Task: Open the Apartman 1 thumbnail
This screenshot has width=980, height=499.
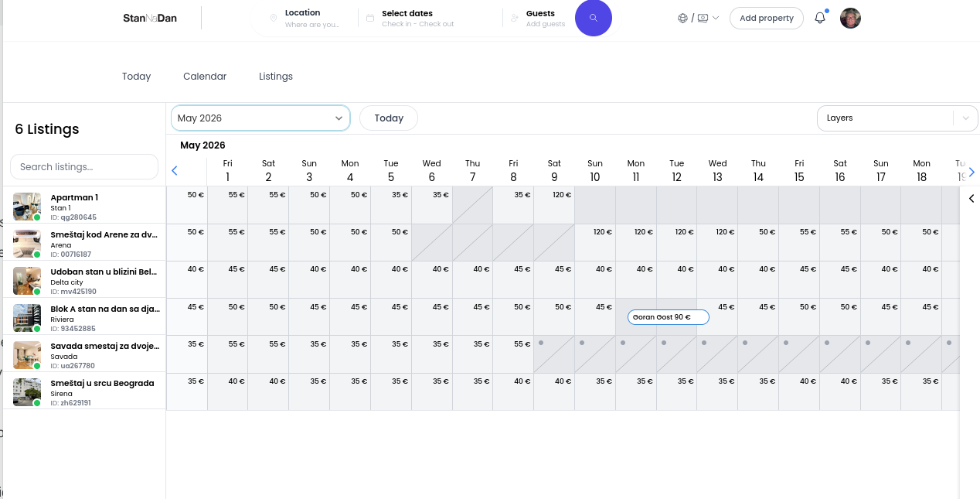Action: coord(27,207)
